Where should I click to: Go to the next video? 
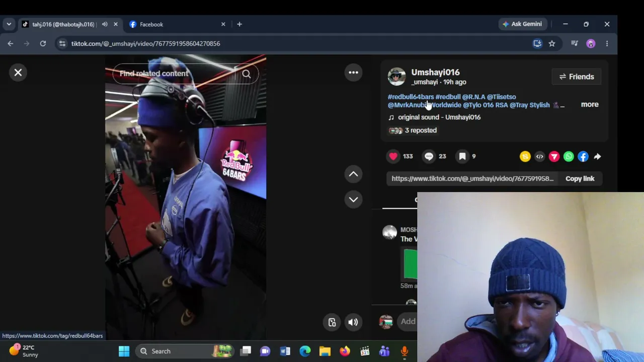(353, 199)
